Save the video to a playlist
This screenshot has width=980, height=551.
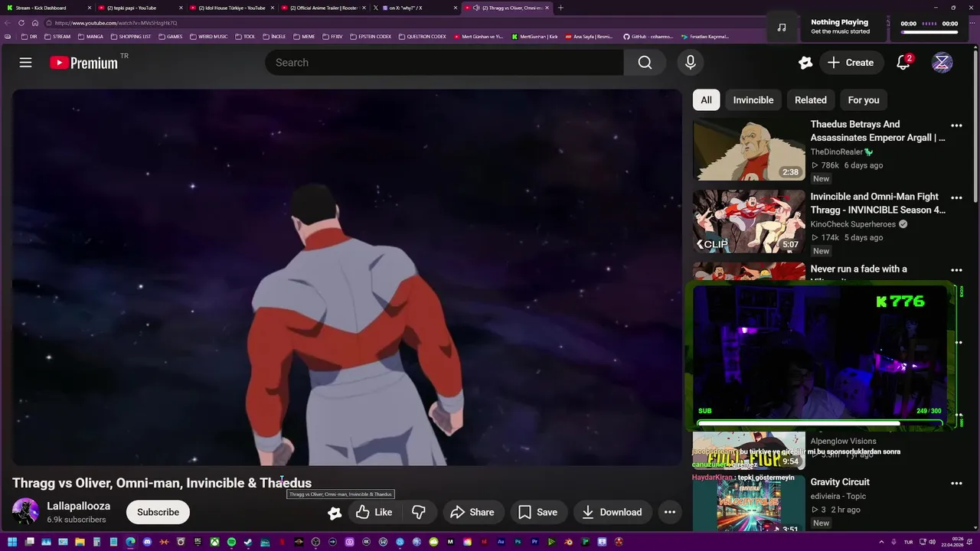click(537, 512)
